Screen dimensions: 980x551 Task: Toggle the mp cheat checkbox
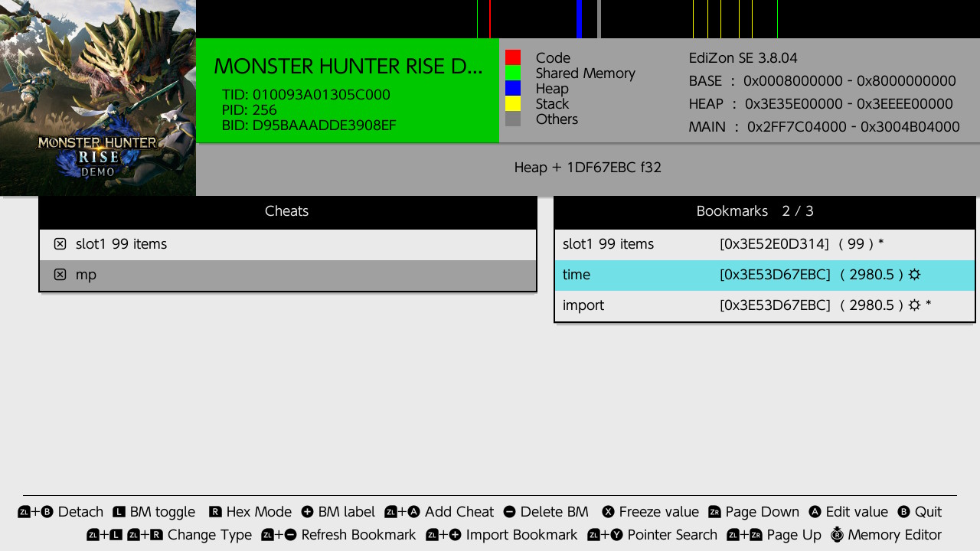[60, 275]
